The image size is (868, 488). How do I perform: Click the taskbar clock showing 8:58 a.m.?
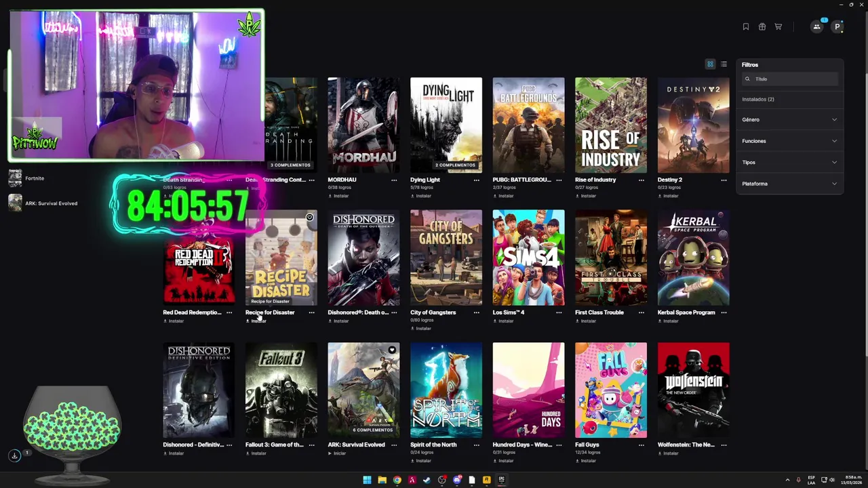pos(850,480)
